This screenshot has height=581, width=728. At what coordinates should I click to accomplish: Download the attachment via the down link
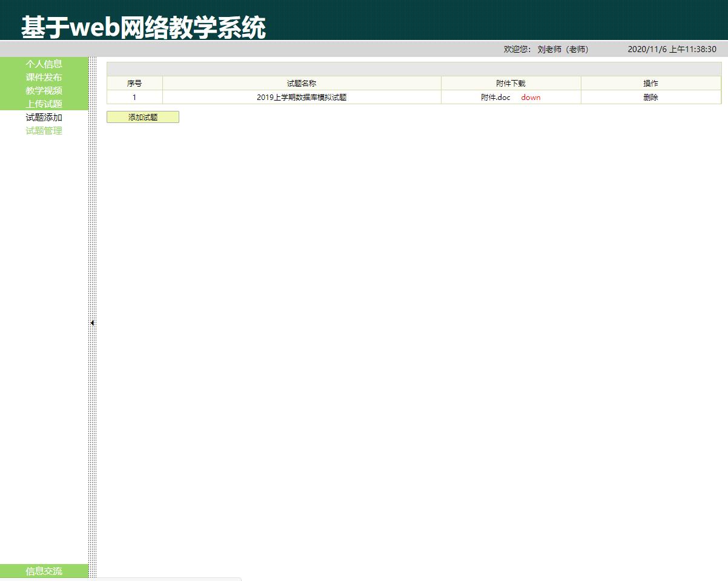point(531,97)
